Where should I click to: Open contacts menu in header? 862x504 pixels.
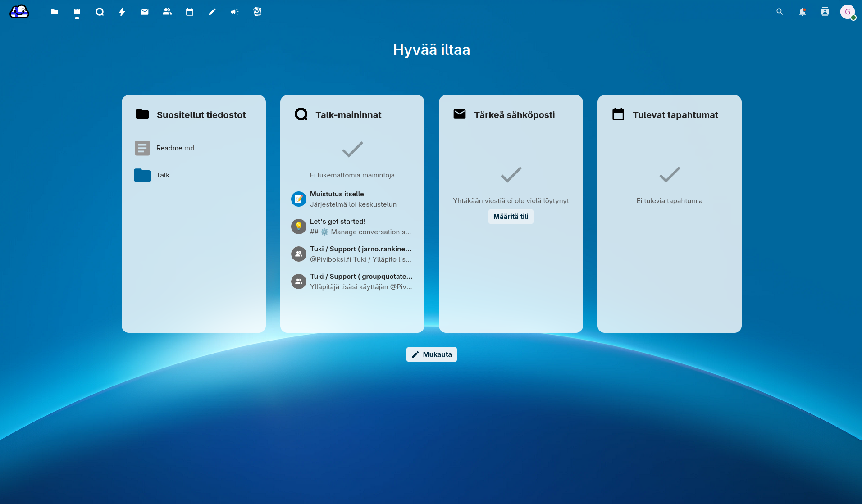825,12
